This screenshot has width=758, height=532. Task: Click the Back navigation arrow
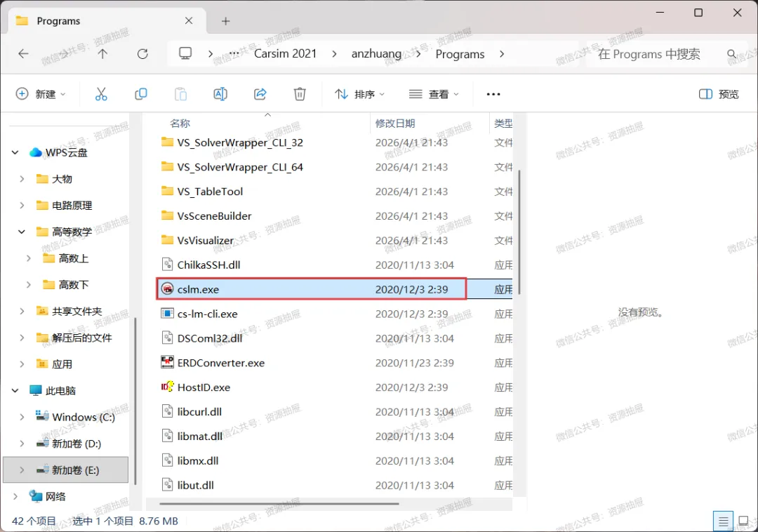23,53
